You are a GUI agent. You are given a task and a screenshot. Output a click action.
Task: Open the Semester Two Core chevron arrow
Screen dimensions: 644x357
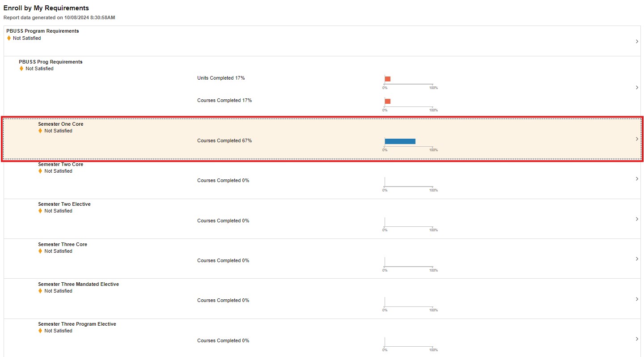(637, 179)
